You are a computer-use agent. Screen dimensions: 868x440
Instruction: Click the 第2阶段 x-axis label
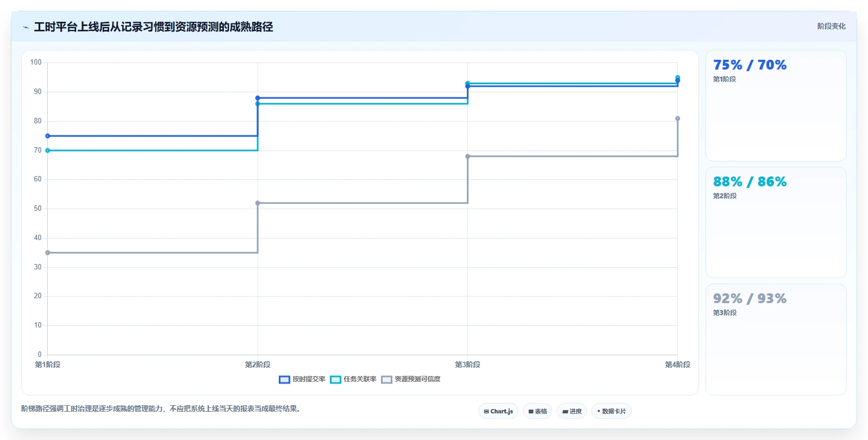pos(258,364)
